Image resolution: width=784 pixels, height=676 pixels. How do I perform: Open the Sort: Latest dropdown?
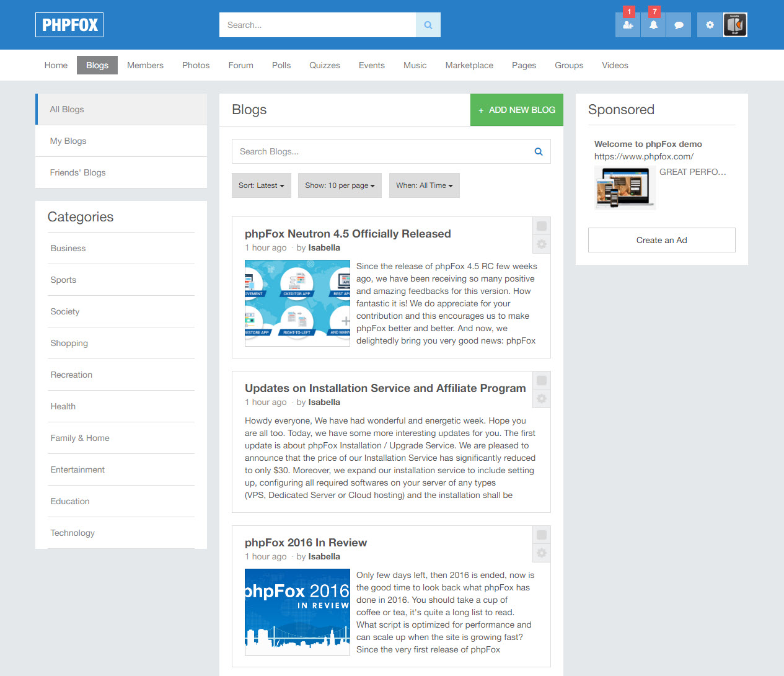[261, 185]
